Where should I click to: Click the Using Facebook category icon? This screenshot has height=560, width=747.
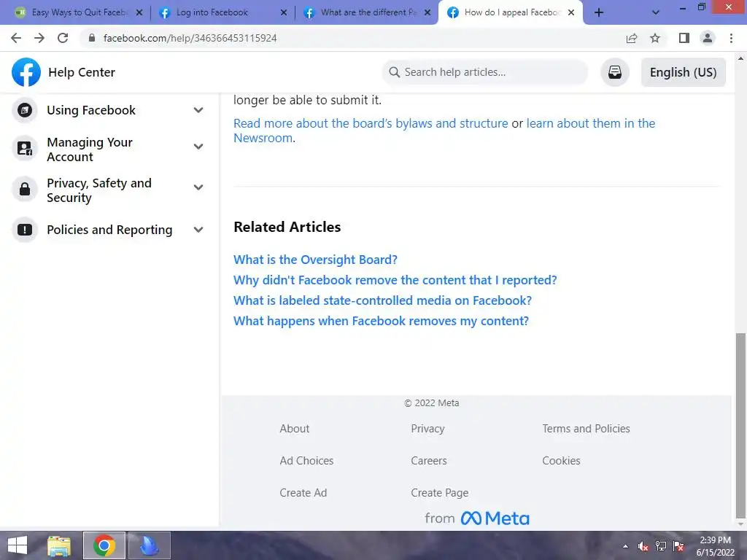click(x=24, y=110)
